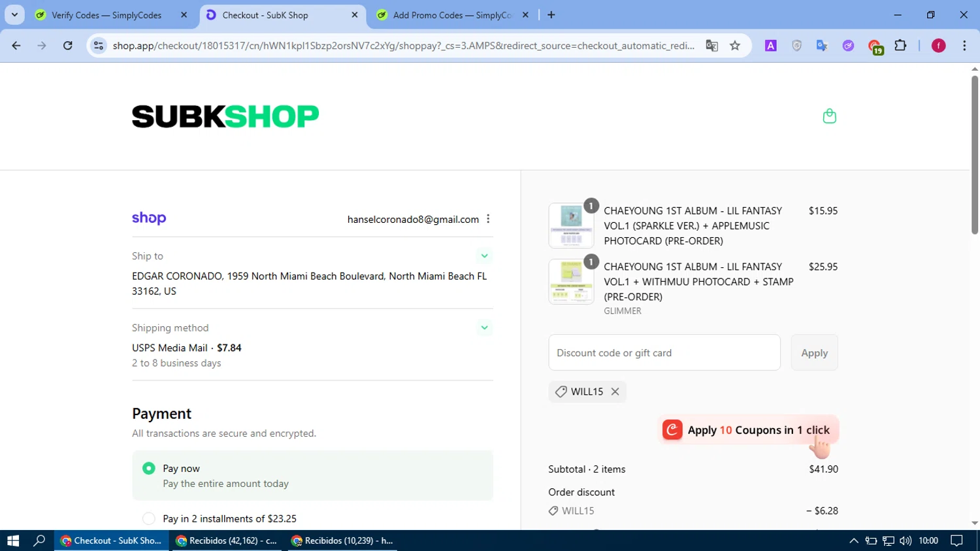Open Chrome's three-dot menu

[964, 46]
